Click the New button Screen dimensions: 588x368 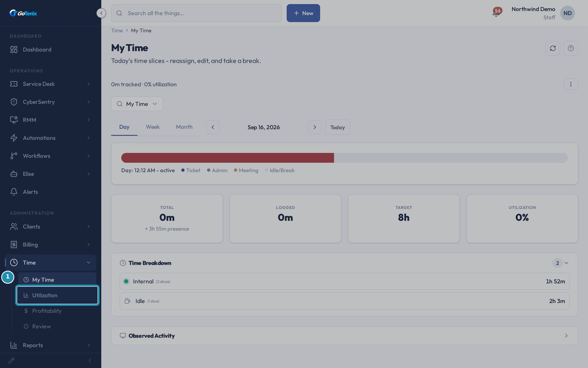pyautogui.click(x=303, y=13)
